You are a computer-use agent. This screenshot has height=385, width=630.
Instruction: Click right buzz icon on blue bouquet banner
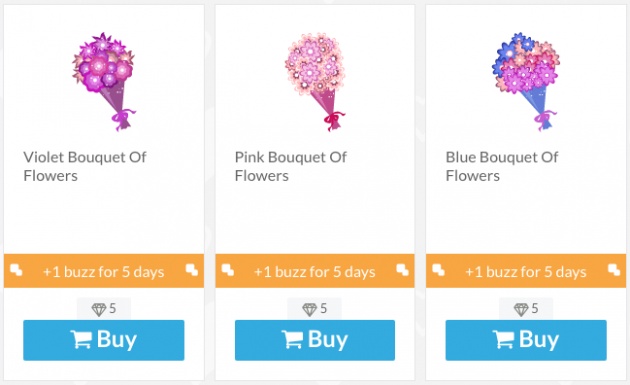614,270
